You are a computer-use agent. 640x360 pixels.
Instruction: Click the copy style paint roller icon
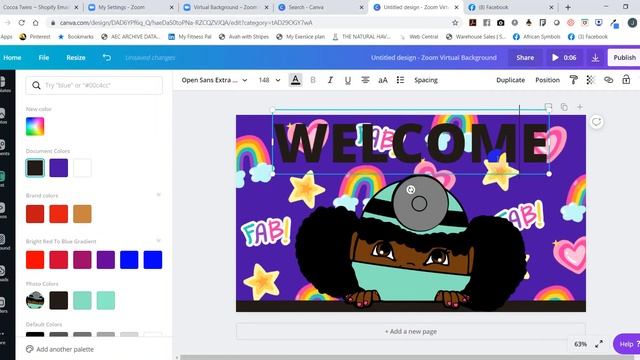573,80
